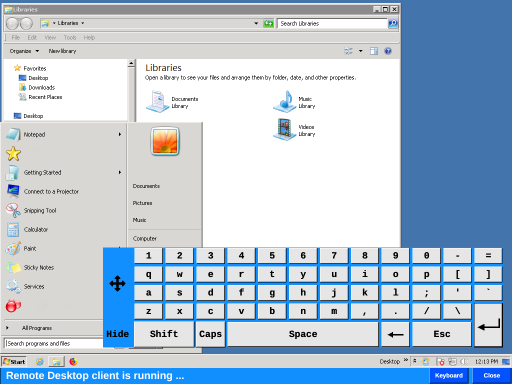
Task: Click the user account flower picture
Action: pos(165,141)
